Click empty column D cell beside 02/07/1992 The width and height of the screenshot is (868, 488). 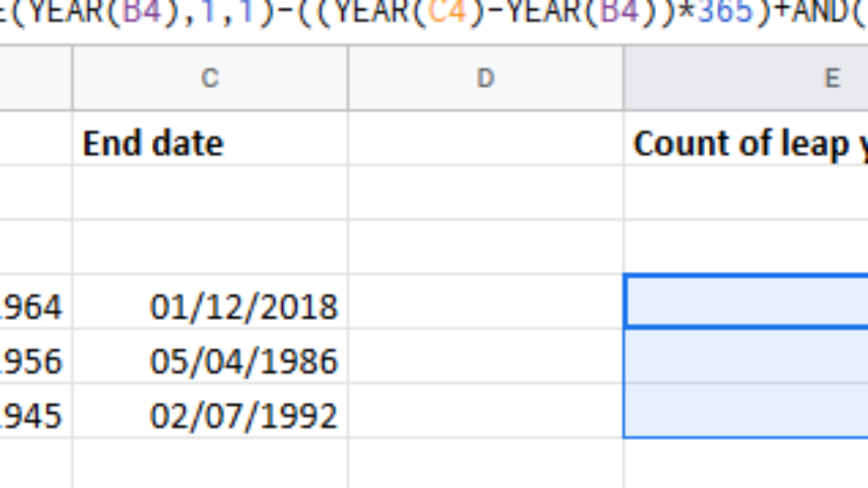[485, 411]
